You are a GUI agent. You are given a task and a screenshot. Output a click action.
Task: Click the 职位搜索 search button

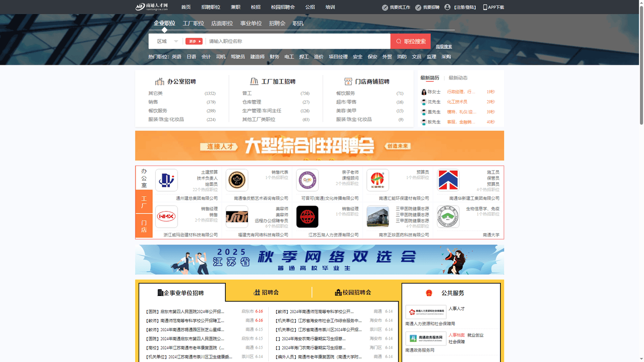pos(411,41)
